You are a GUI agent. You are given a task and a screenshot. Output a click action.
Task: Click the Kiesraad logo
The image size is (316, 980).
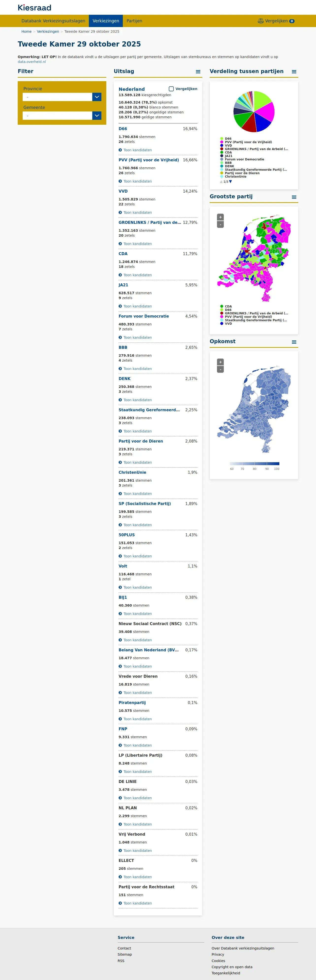(x=34, y=8)
